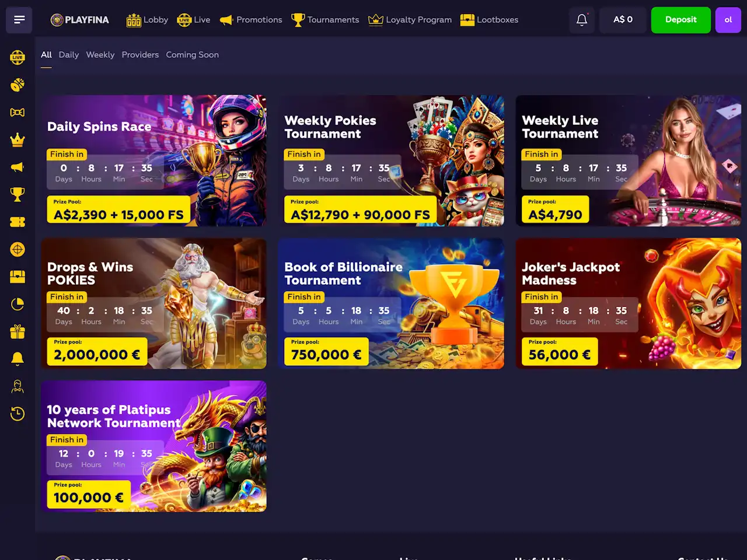The image size is (747, 560).
Task: Open the A$ 0 balance button
Action: 623,20
